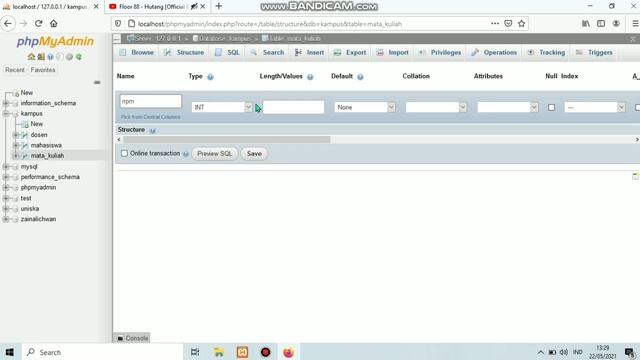Open page actions three-dots menu
Screen dimensions: 640x360
pos(495,24)
